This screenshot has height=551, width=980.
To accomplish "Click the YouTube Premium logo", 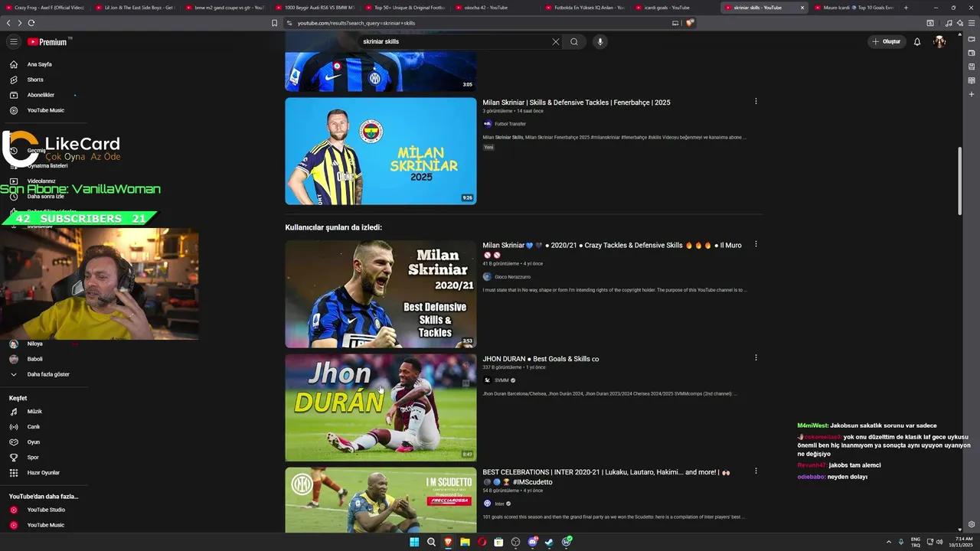I will pos(47,41).
